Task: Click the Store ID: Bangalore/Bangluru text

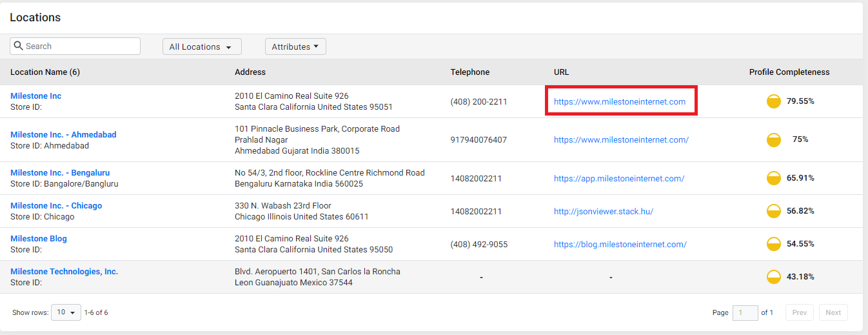Action: [x=64, y=184]
